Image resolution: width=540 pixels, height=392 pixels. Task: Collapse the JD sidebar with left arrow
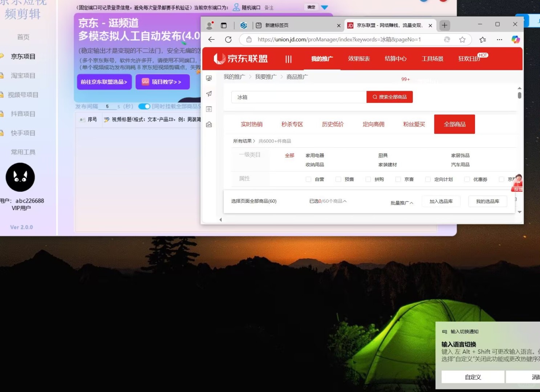click(220, 220)
